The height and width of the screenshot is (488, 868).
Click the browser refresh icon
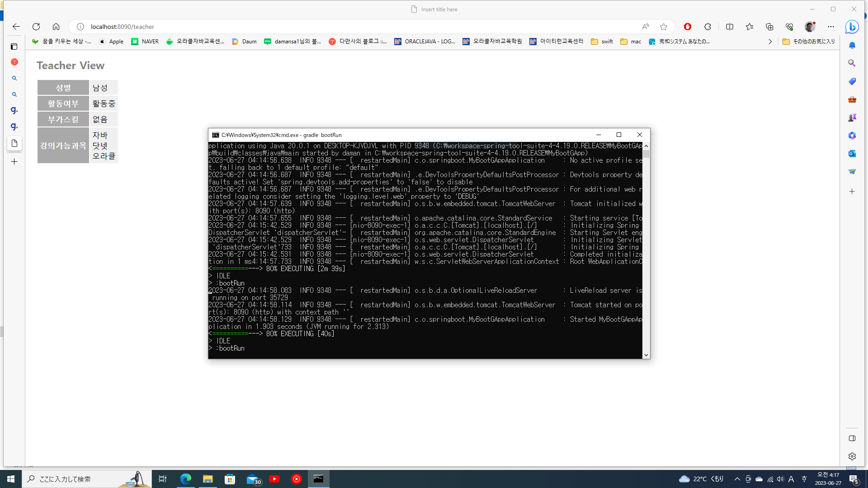click(36, 27)
